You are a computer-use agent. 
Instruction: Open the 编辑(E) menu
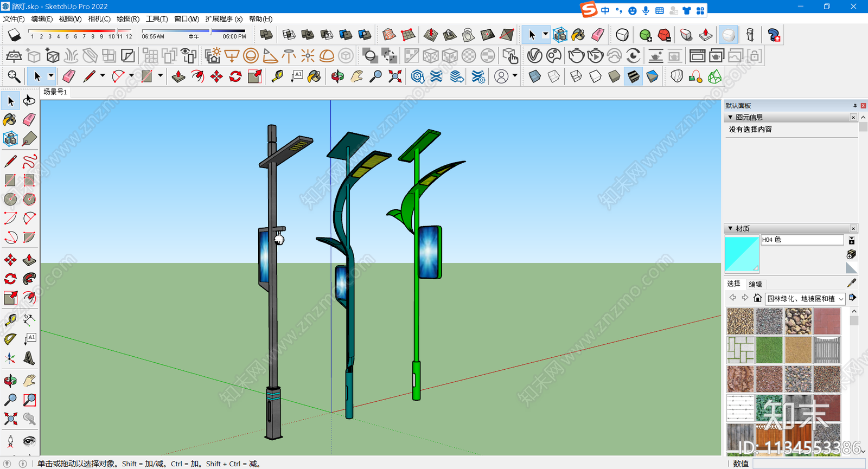coord(42,19)
